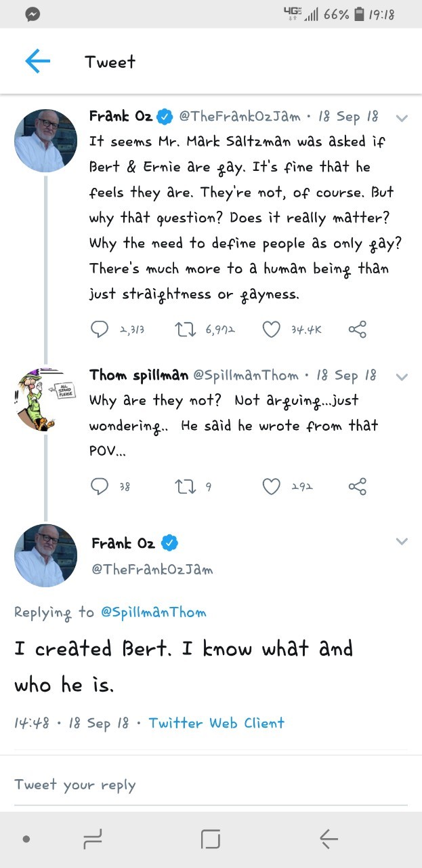Reply to Frank Oz's first tweet
The height and width of the screenshot is (868, 422).
(99, 330)
